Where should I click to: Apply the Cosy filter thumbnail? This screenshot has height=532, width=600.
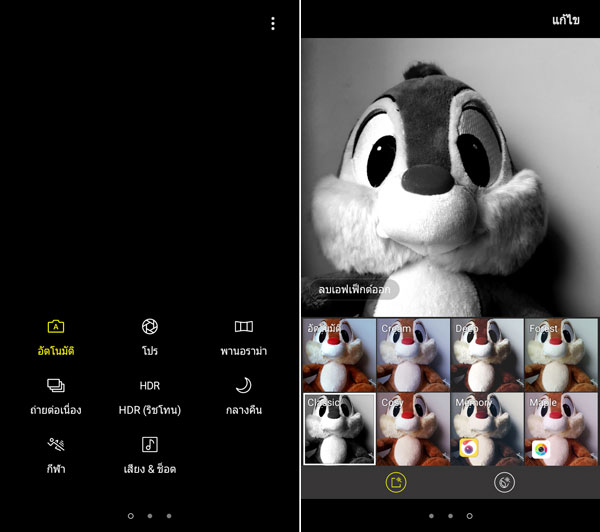coord(413,429)
